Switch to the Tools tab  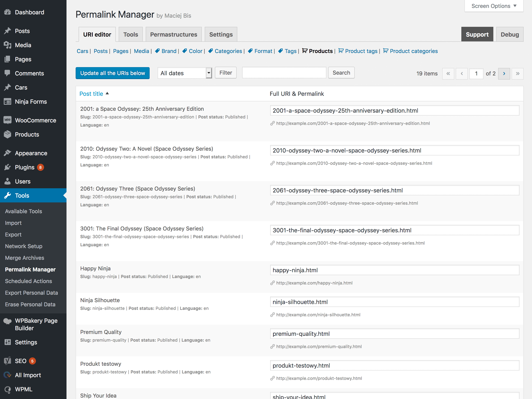pyautogui.click(x=131, y=34)
